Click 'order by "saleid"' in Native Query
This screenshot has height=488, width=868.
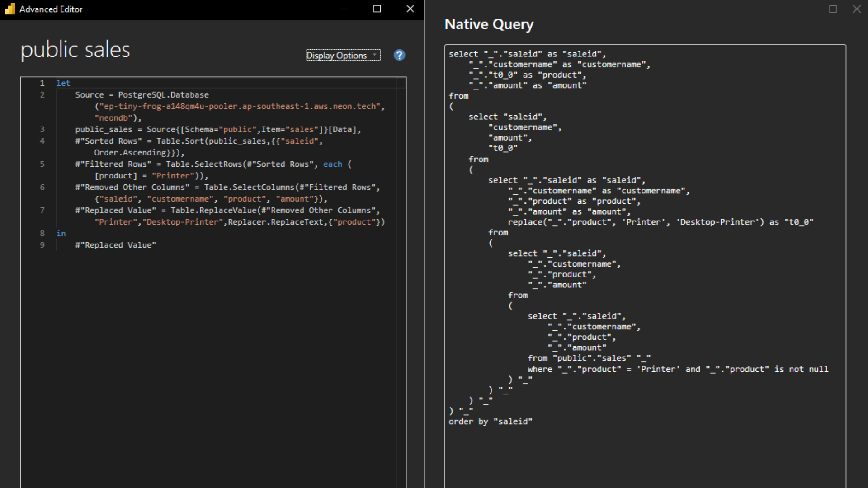(x=490, y=422)
